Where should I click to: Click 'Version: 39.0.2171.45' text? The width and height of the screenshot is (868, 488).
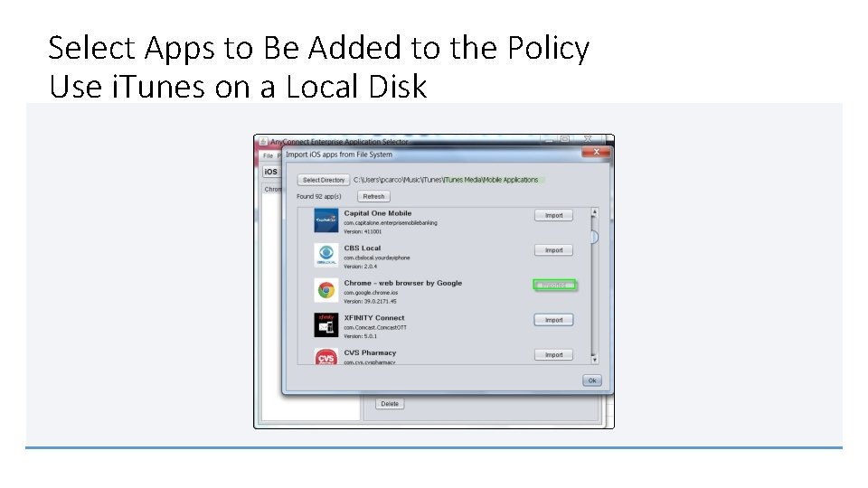pos(370,302)
